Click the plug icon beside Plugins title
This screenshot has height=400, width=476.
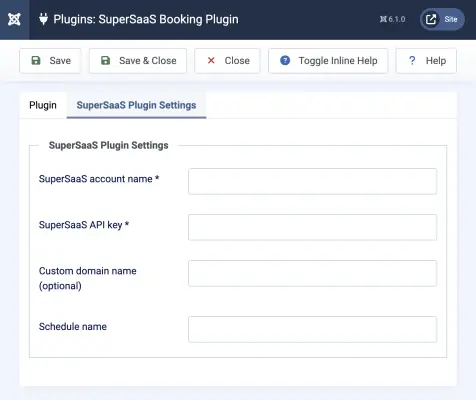[x=43, y=19]
